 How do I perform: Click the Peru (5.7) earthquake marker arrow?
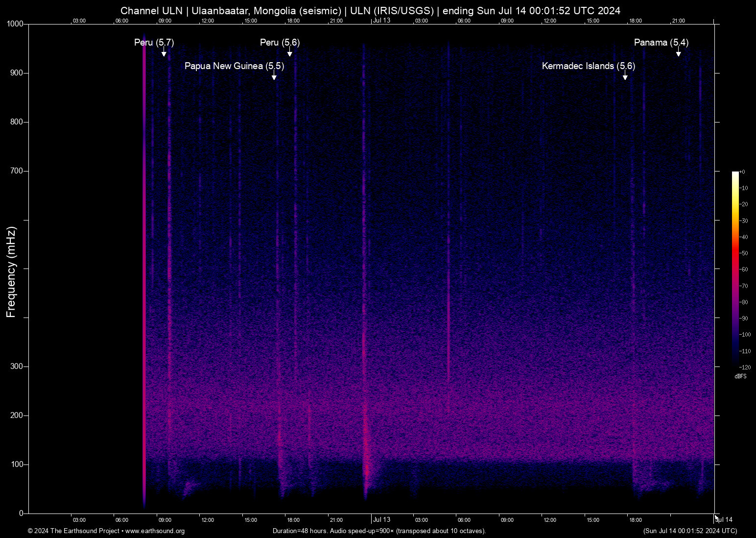(x=165, y=52)
